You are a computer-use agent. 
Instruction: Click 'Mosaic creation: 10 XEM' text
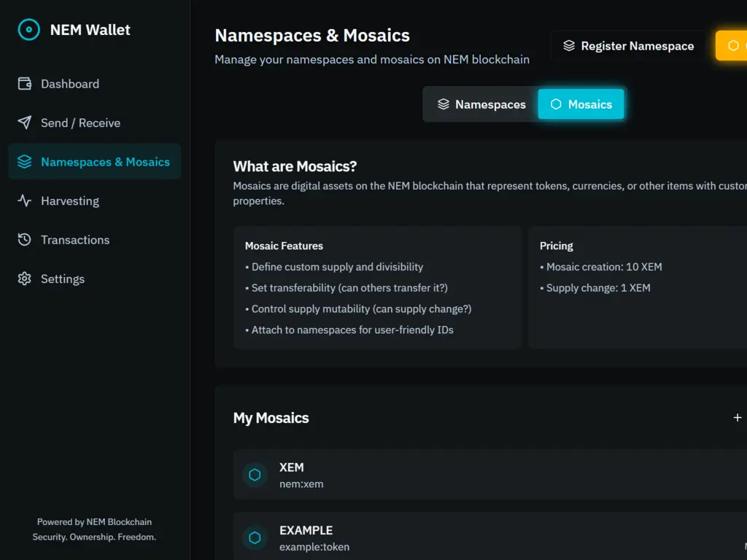tap(604, 267)
